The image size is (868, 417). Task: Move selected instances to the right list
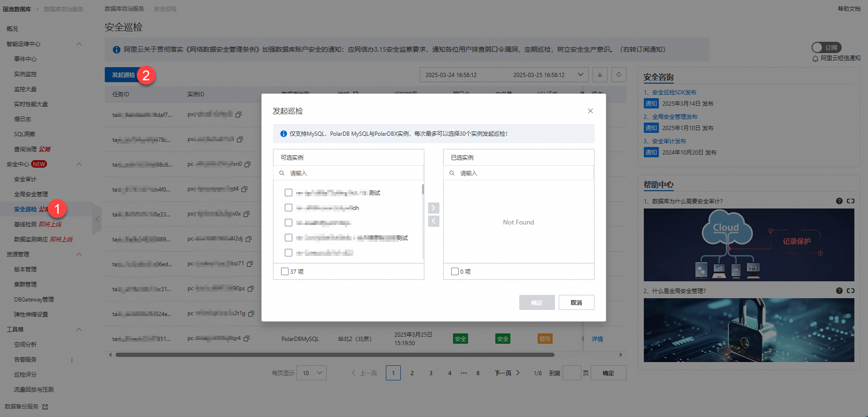tap(434, 208)
